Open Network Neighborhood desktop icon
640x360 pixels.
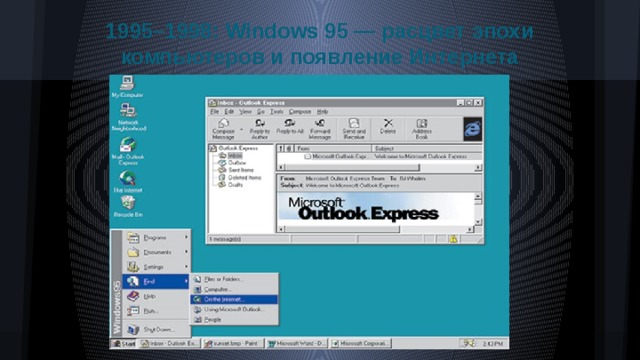pos(129,117)
